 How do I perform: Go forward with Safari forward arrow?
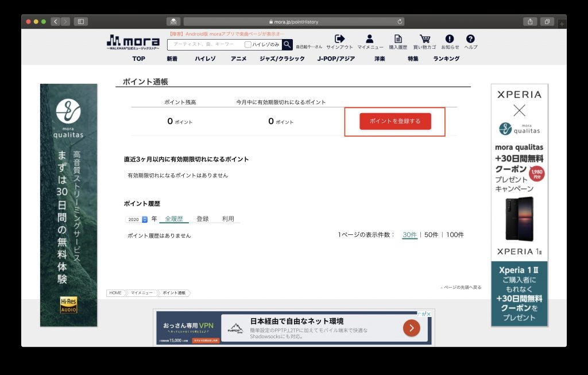[65, 21]
